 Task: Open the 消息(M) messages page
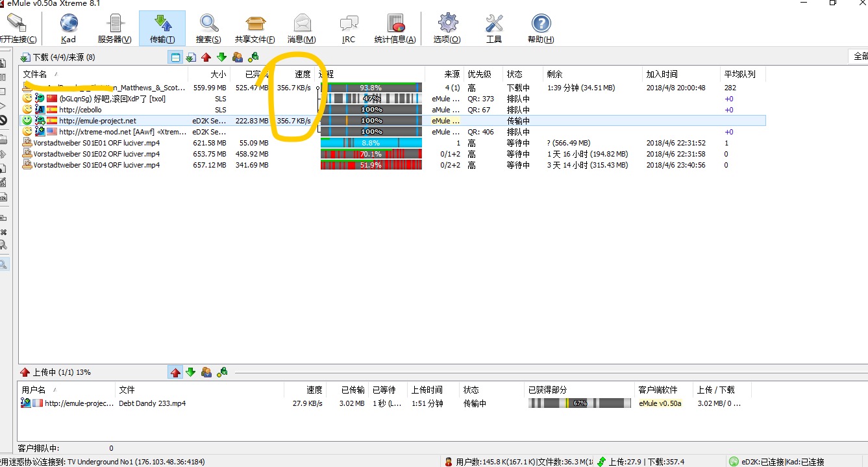(x=302, y=29)
